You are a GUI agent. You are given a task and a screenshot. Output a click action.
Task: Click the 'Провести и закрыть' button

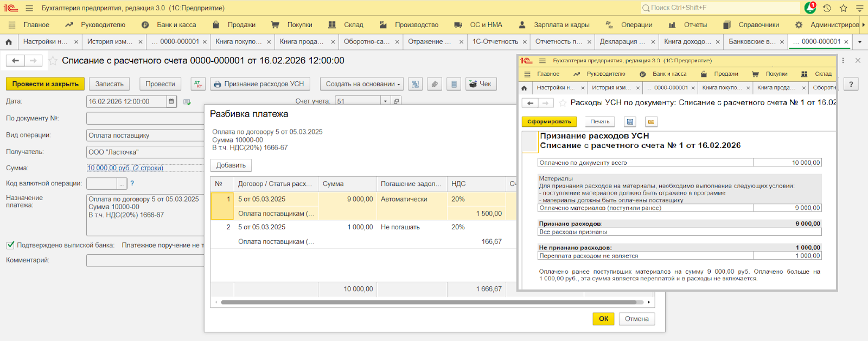(45, 84)
